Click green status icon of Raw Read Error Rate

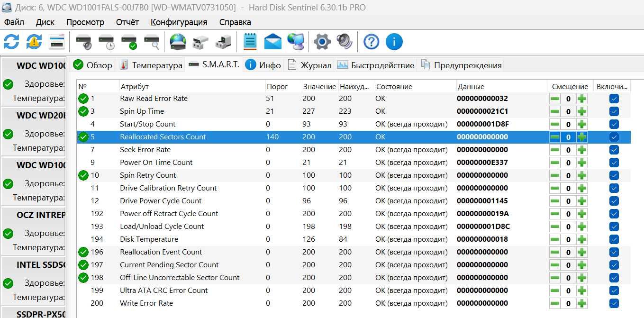tap(83, 99)
